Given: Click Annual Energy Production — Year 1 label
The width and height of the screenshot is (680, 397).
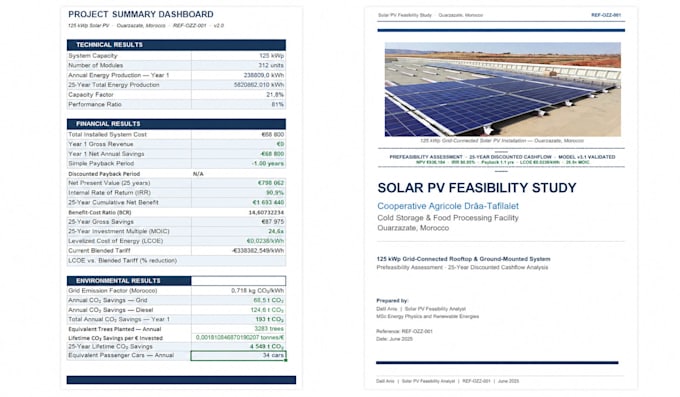Looking at the screenshot, I should [x=118, y=75].
